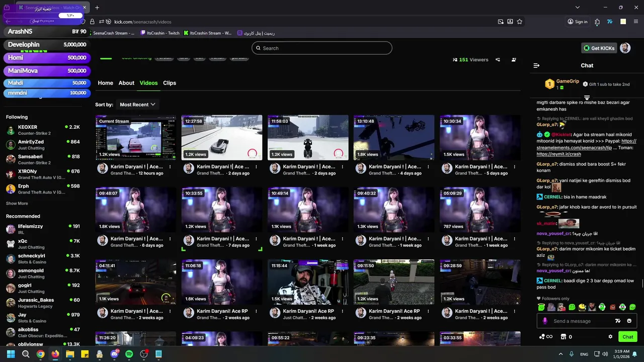This screenshot has height=362, width=644.
Task: Click the 7TV extension icon in Firefox toolbar
Action: [610, 22]
